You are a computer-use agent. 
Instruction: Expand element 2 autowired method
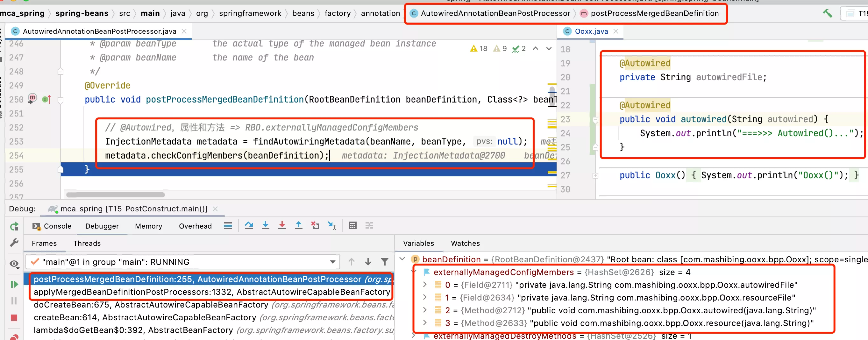click(x=425, y=310)
